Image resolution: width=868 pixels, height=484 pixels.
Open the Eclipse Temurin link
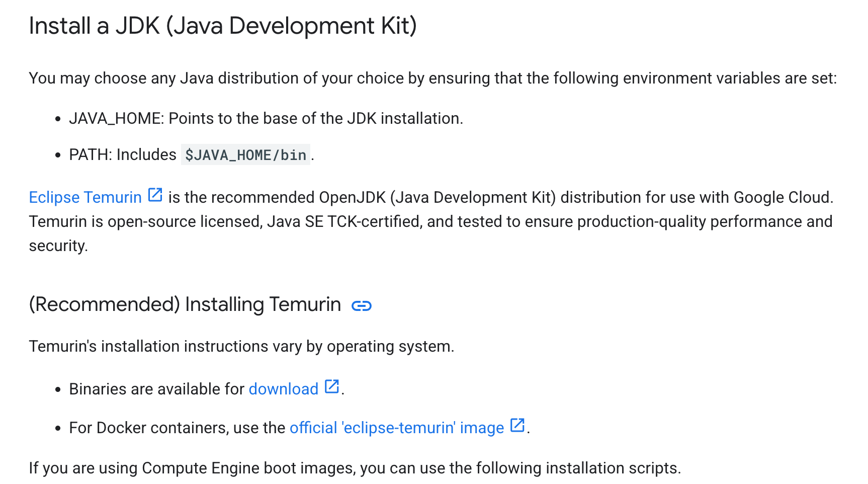pyautogui.click(x=84, y=197)
